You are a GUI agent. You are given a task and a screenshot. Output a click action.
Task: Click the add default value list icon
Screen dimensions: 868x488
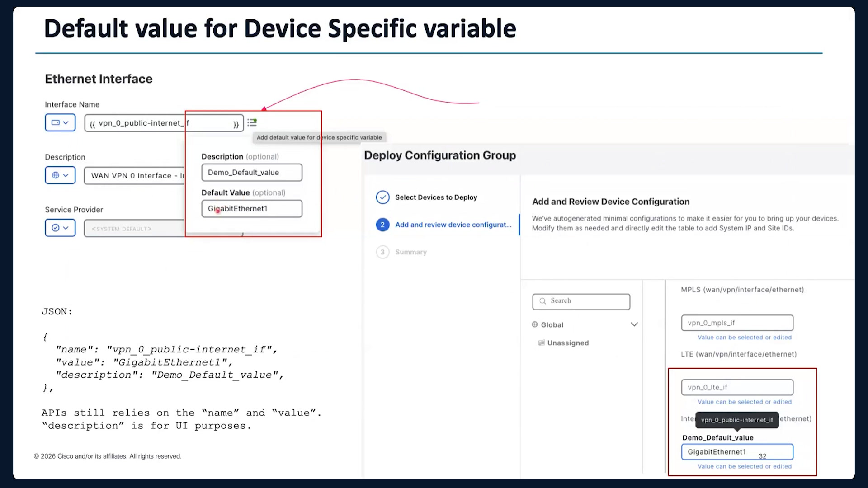pos(252,122)
